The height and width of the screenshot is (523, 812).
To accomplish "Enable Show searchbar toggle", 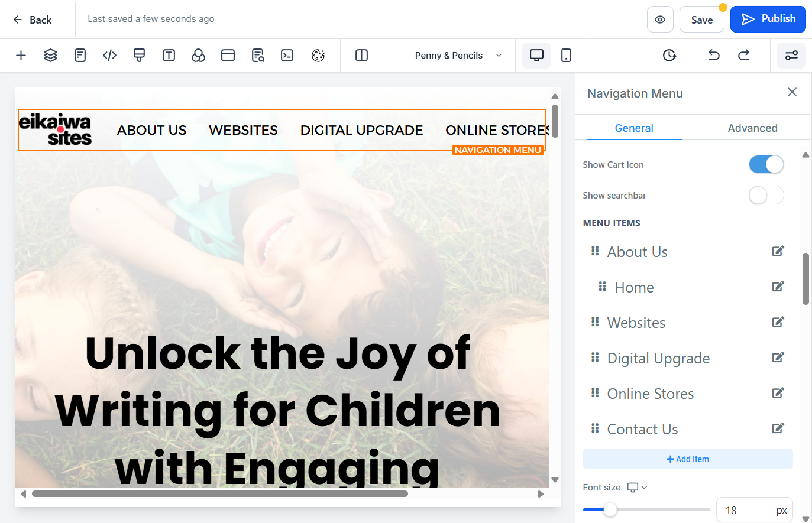I will click(766, 195).
